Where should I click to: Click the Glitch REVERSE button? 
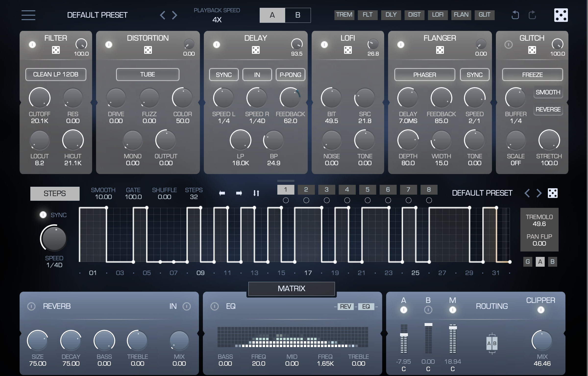pos(548,109)
